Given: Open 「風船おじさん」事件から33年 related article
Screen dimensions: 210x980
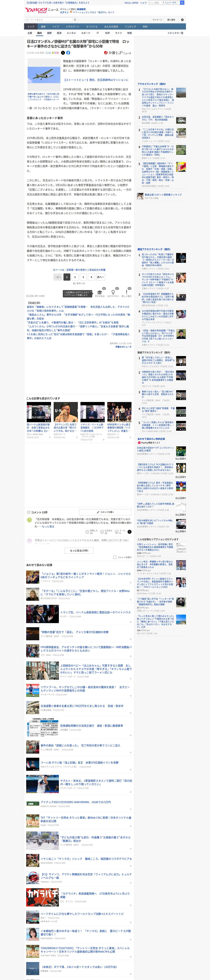Looking at the screenshot, I should (79, 317).
